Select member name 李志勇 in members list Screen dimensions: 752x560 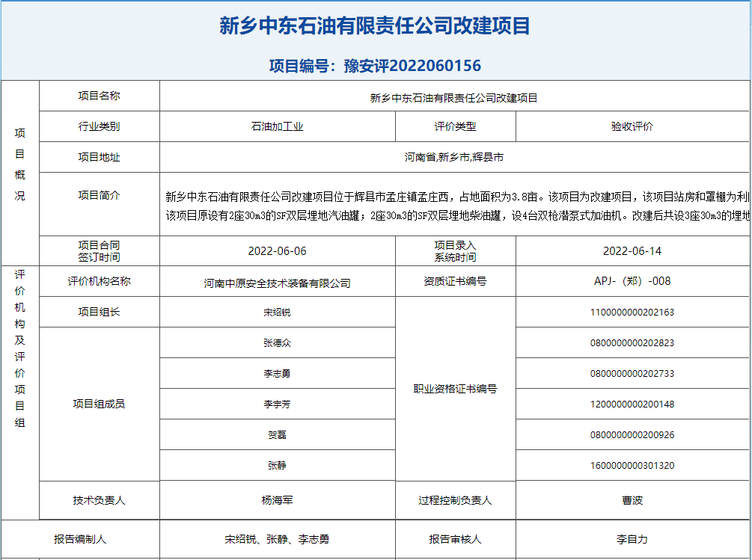(277, 374)
